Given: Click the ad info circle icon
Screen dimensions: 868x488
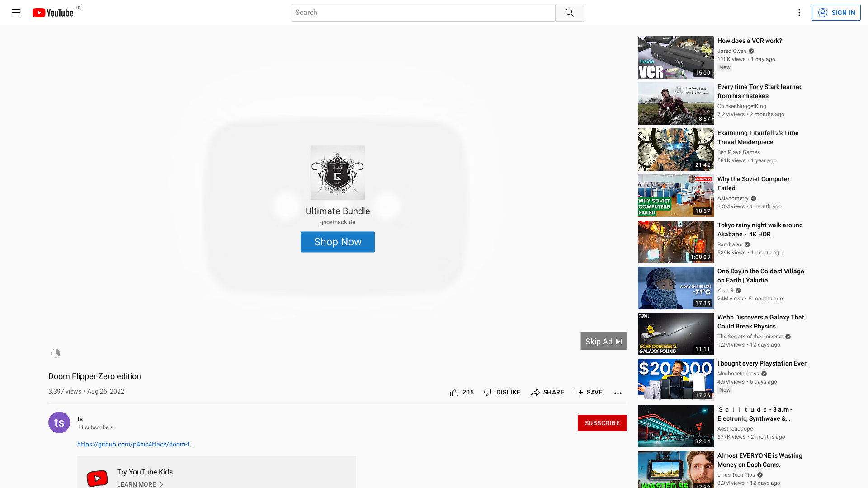Looking at the screenshot, I should [x=56, y=353].
